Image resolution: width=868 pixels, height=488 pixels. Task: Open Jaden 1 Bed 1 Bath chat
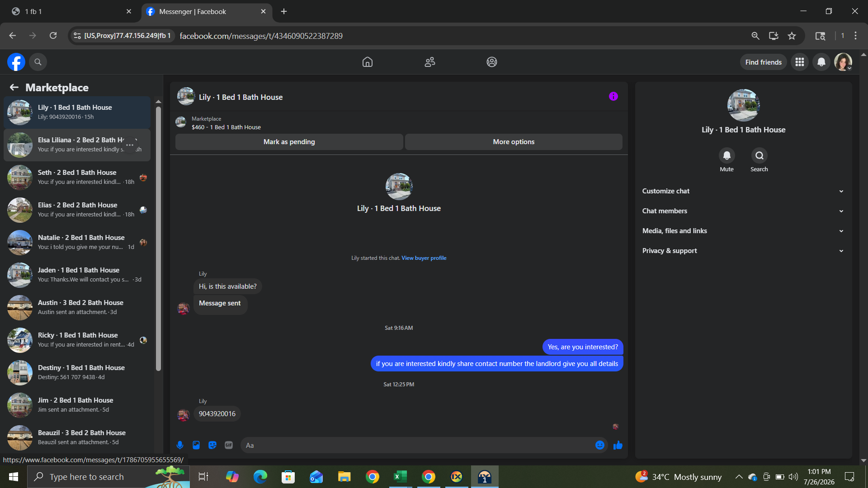click(77, 275)
